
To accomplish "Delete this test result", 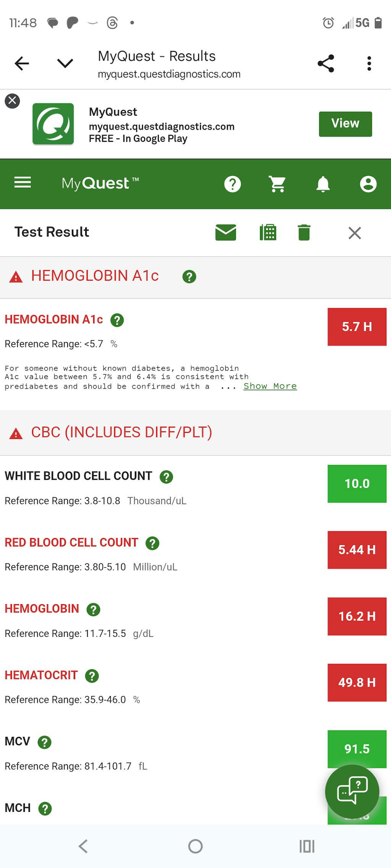I will (304, 233).
